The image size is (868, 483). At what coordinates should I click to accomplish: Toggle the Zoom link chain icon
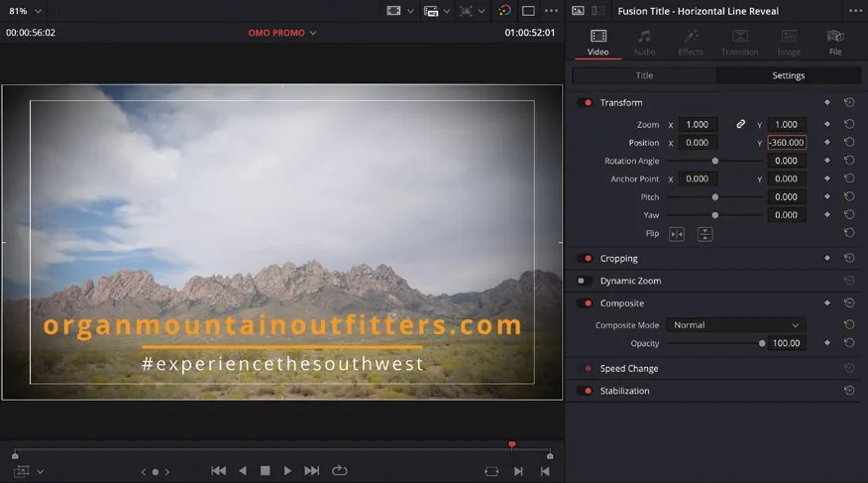click(x=740, y=124)
